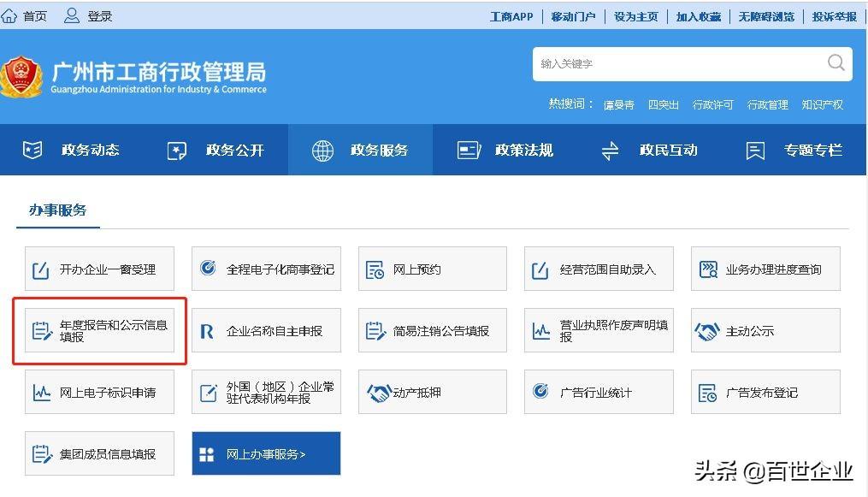The image size is (868, 497).
Task: Click the chart icon for 网上电子标识申请
Action: click(x=42, y=393)
